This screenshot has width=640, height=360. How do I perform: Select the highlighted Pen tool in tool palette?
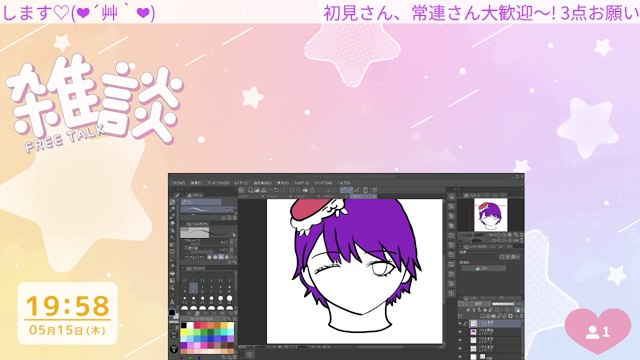(172, 202)
